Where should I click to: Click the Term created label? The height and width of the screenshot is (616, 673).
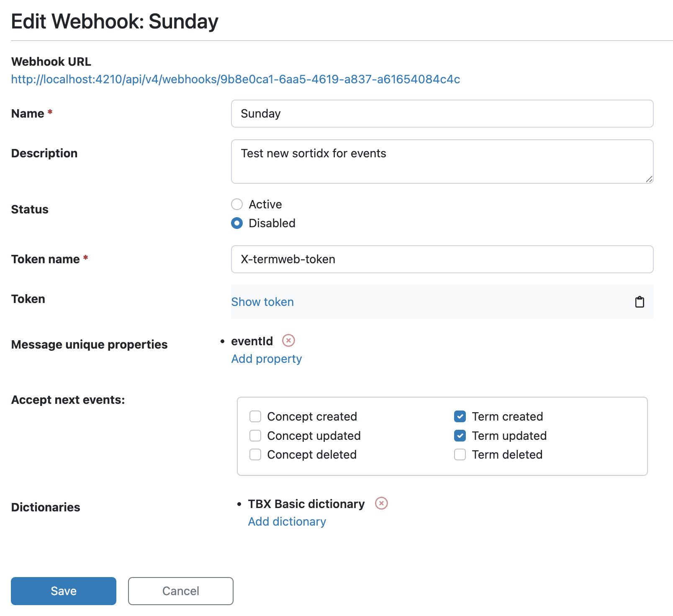click(507, 416)
